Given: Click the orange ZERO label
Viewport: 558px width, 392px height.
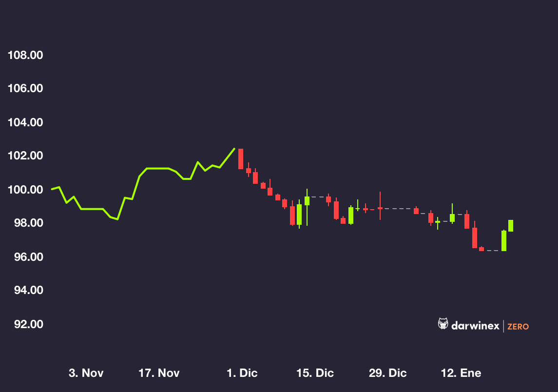Looking at the screenshot, I should point(518,326).
